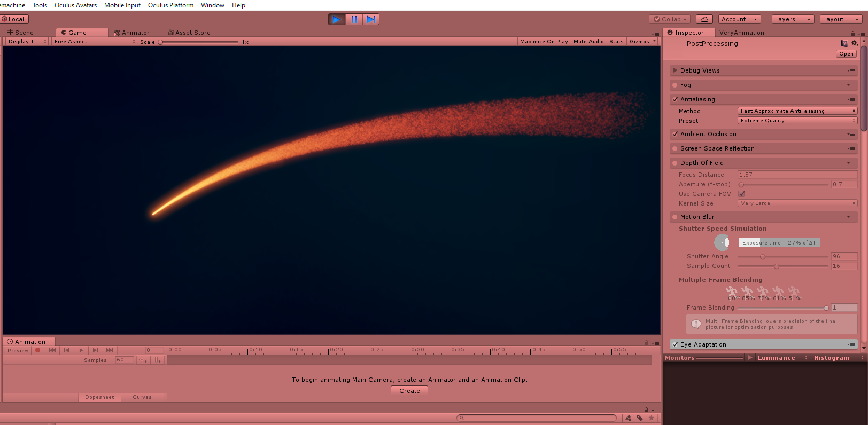Image resolution: width=868 pixels, height=425 pixels.
Task: Click the Open button in Inspector
Action: pyautogui.click(x=846, y=54)
